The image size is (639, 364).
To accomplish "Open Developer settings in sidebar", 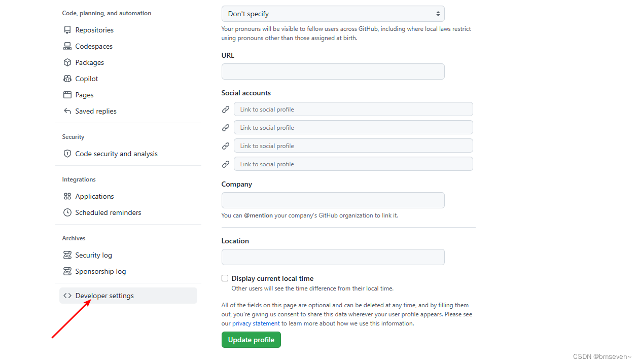I will pos(104,296).
